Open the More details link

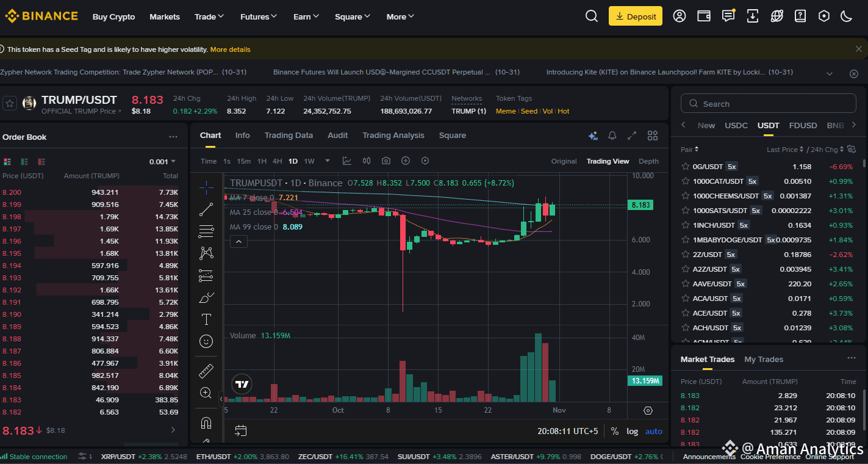pyautogui.click(x=230, y=49)
